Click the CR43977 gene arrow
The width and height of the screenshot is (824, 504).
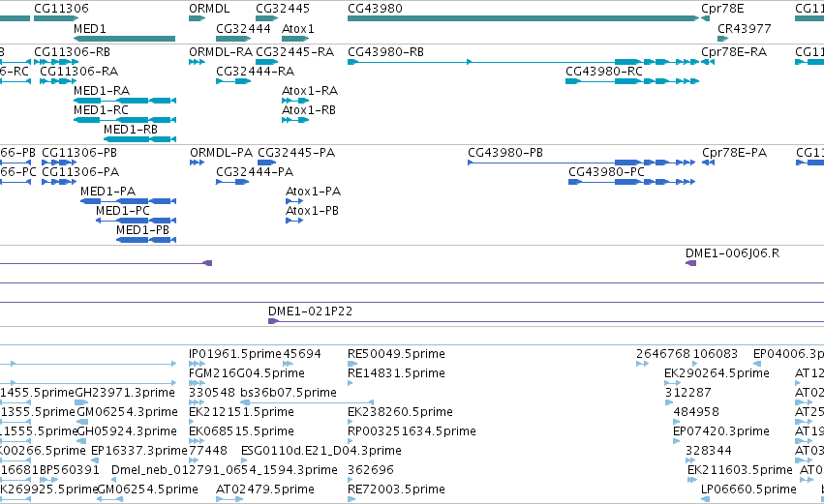723,39
